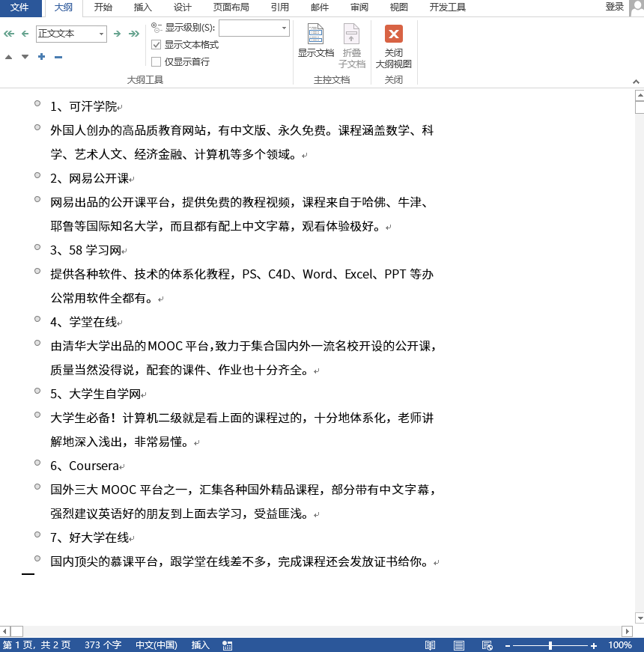This screenshot has width=644, height=652.
Task: Enable 仅显示首行 option
Action: click(x=155, y=61)
